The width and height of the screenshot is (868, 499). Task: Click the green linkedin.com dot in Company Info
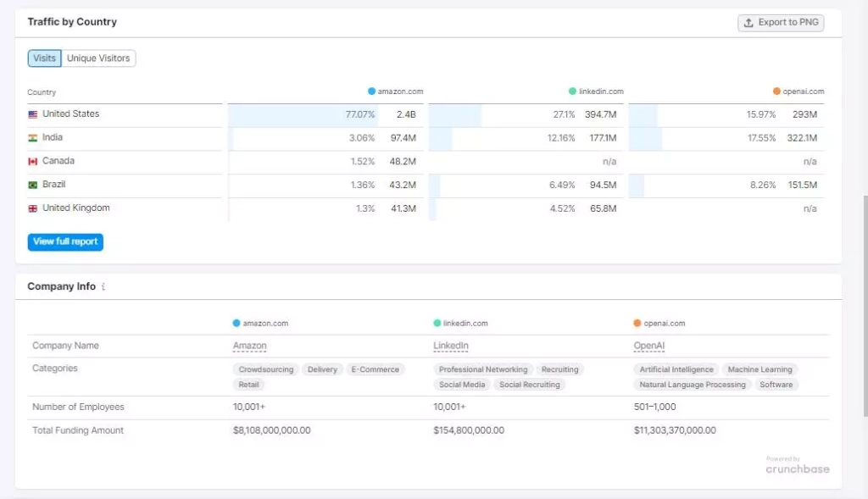[437, 323]
